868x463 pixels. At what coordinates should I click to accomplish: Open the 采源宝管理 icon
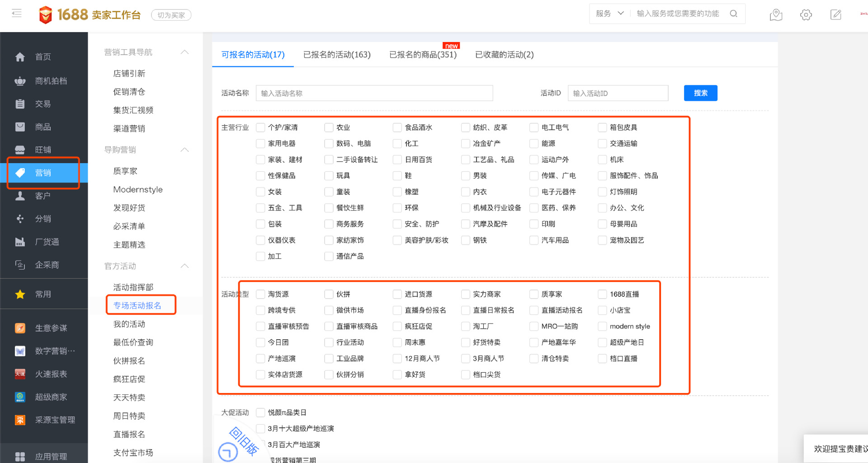pos(20,420)
